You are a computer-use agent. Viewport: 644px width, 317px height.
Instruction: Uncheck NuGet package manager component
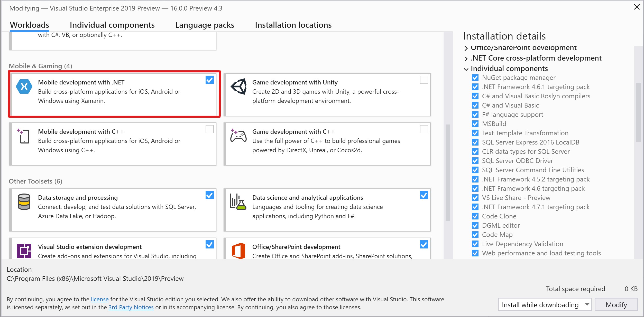[x=475, y=78]
